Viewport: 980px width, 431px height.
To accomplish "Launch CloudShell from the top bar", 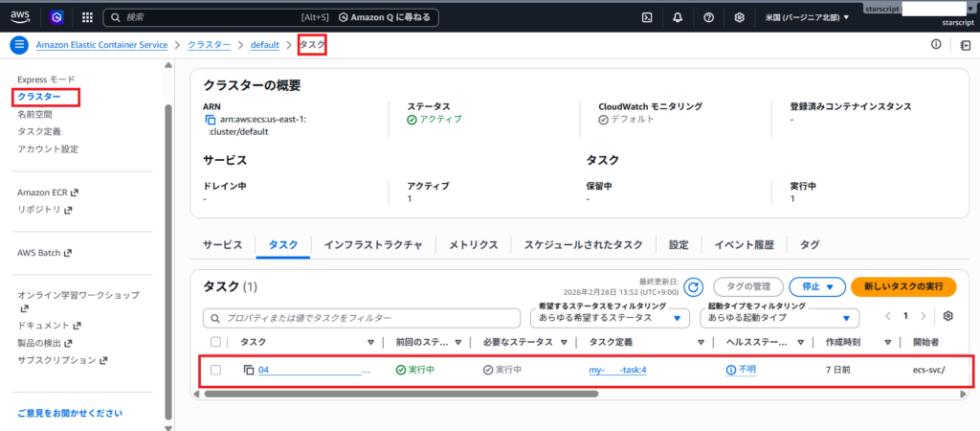I will click(647, 17).
